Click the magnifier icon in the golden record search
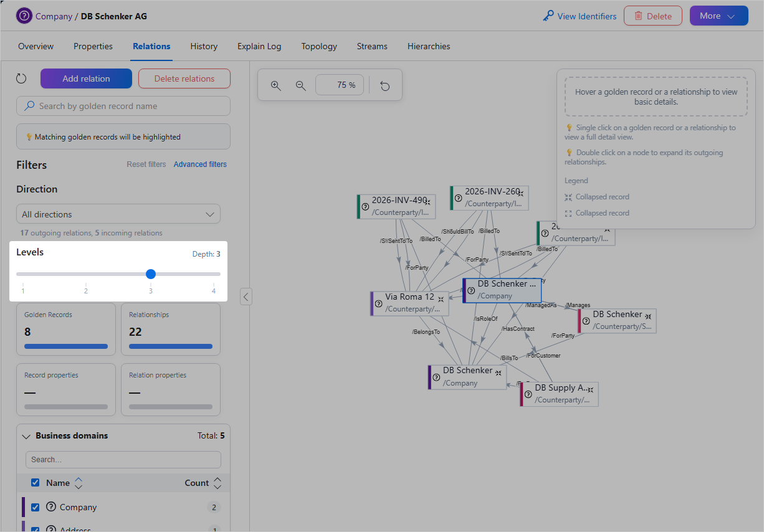 coord(29,106)
